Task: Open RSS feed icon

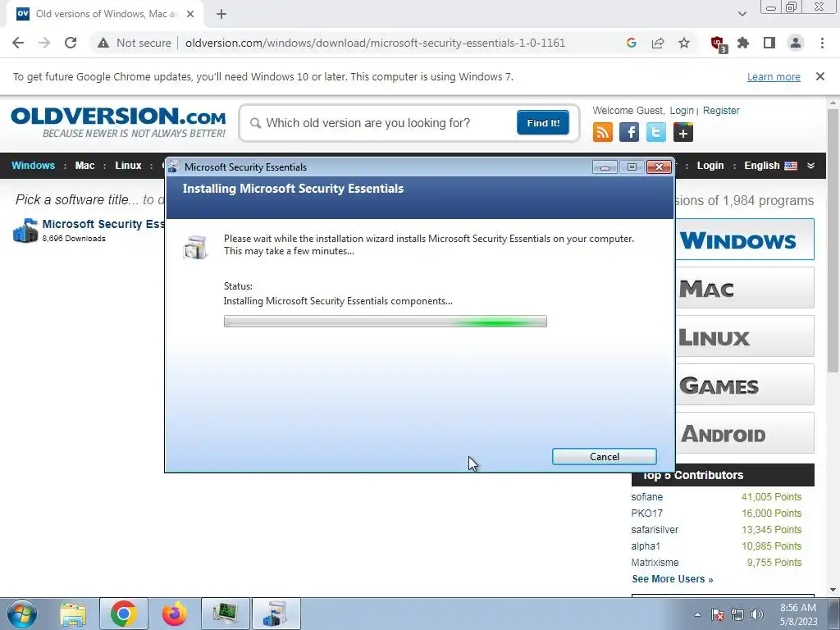Action: (603, 132)
